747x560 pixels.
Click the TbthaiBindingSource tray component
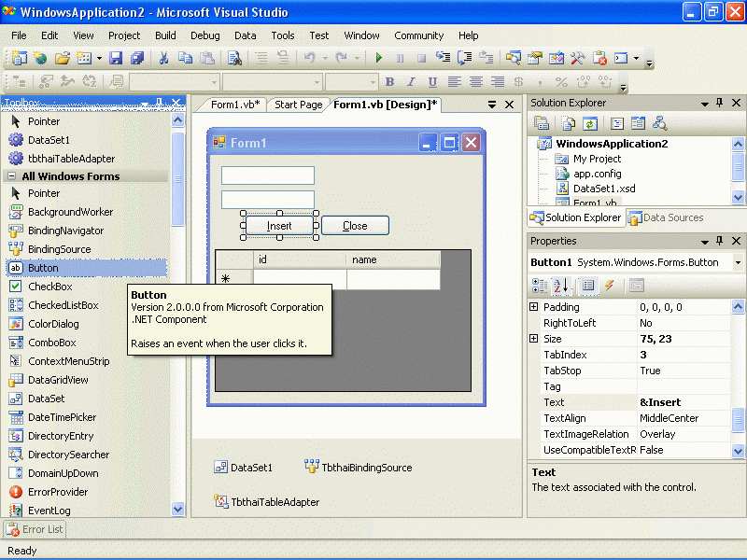point(366,468)
